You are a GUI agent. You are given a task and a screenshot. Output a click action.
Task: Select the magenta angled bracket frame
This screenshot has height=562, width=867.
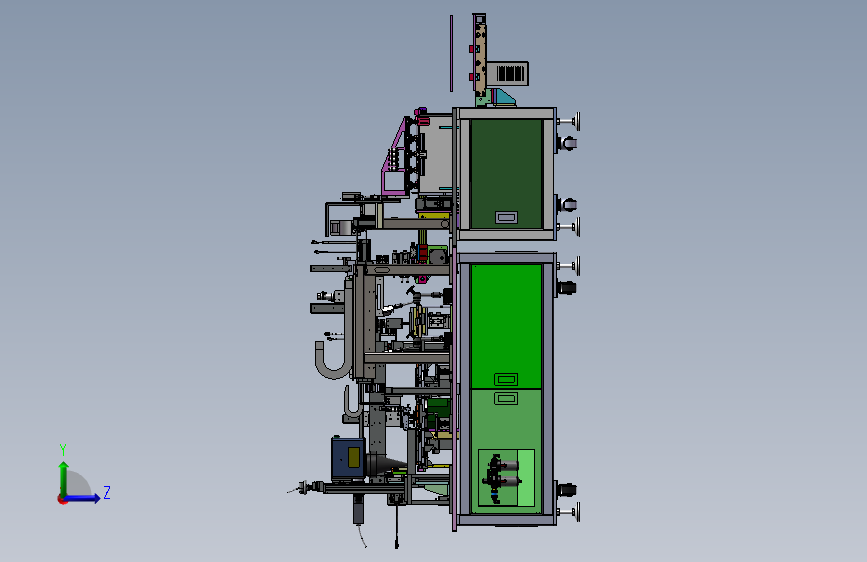click(396, 157)
